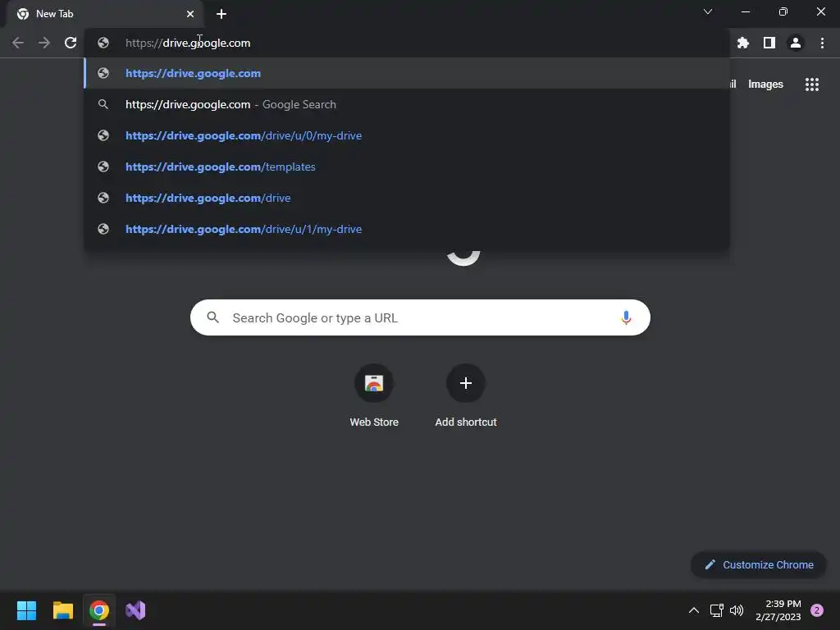
Task: Click the Customize Chrome button
Action: [x=758, y=564]
